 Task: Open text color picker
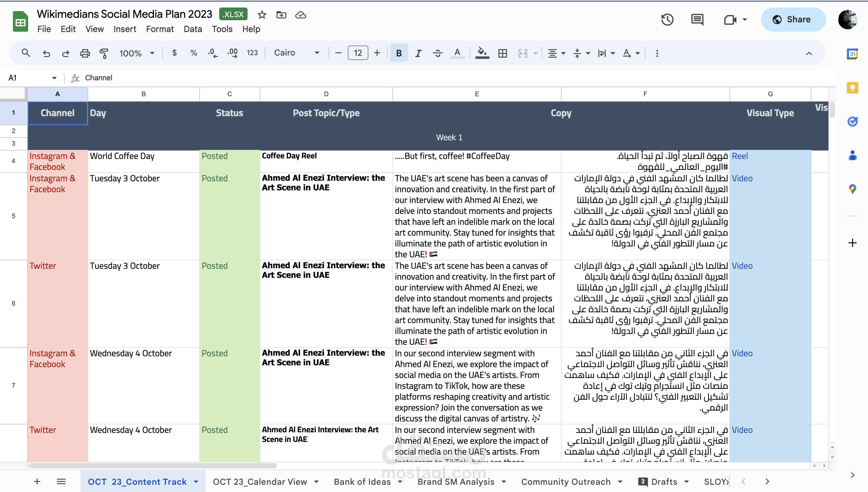click(457, 53)
